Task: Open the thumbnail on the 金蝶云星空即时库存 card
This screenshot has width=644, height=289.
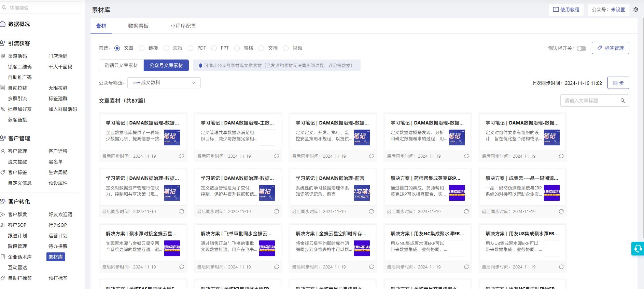Action: [x=362, y=248]
